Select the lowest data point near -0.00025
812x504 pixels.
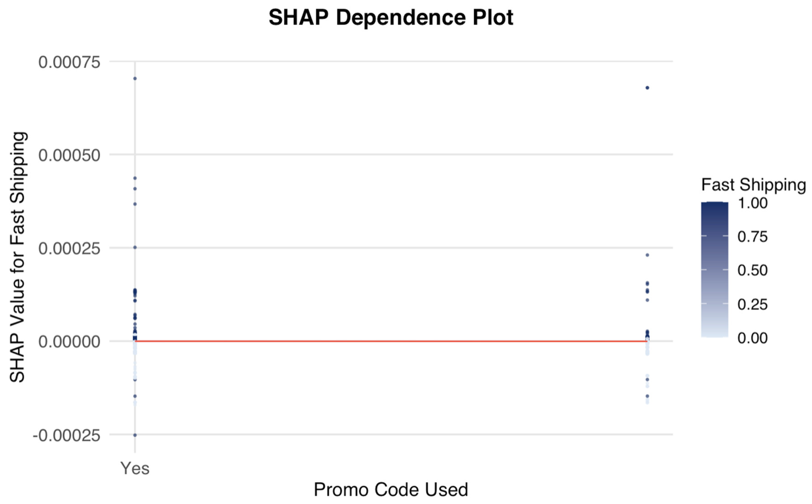(x=135, y=435)
